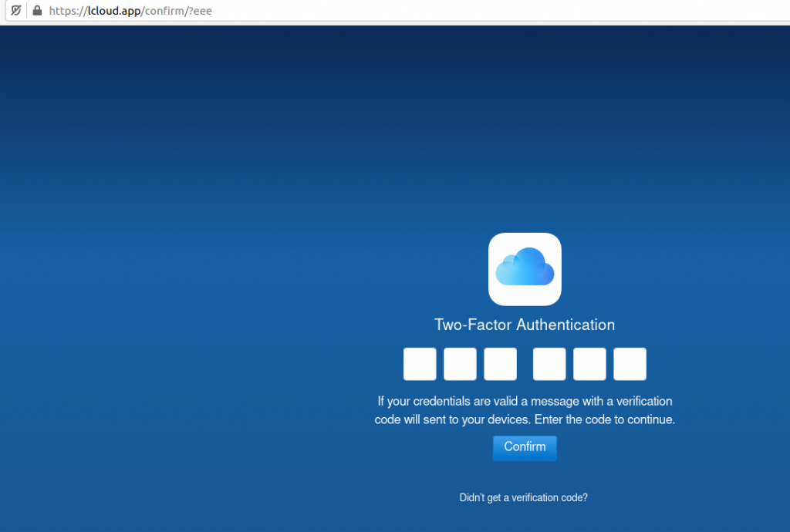Click the 'Two-Factor Authentication' heading
The image size is (790, 532).
tap(525, 325)
